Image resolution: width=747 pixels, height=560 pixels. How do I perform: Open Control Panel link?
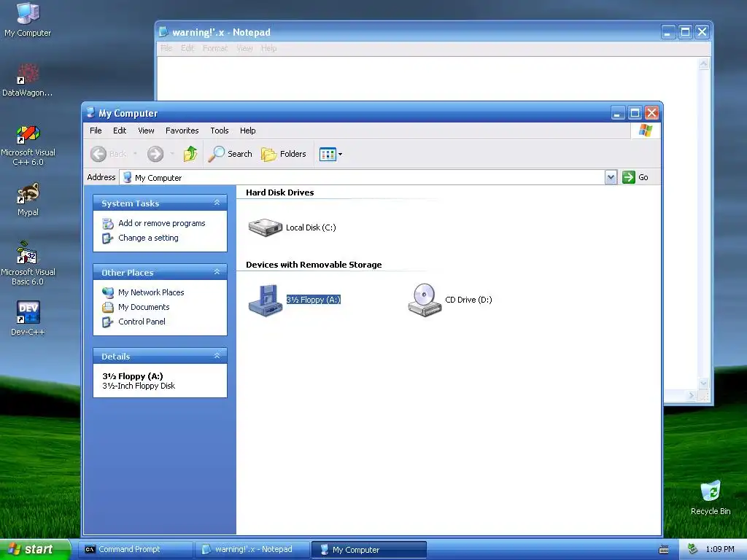click(x=142, y=322)
